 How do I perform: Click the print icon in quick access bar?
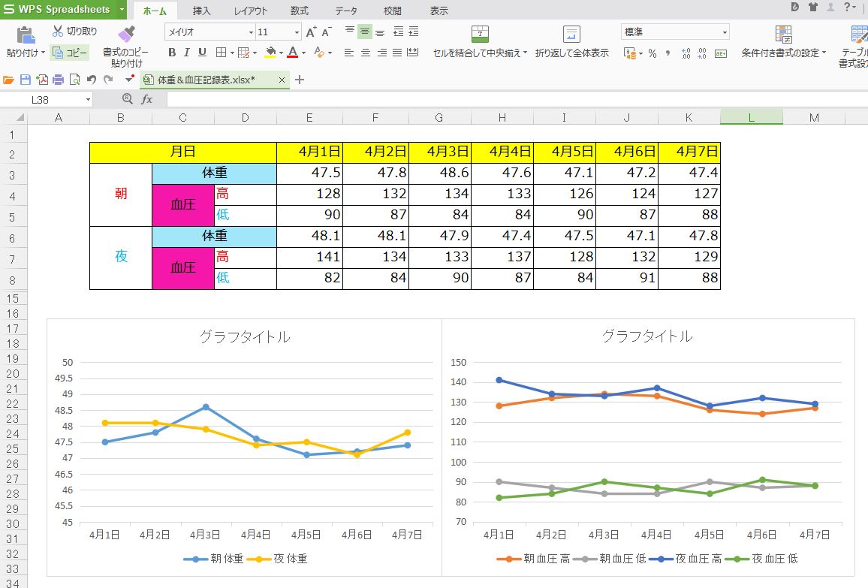pyautogui.click(x=58, y=80)
